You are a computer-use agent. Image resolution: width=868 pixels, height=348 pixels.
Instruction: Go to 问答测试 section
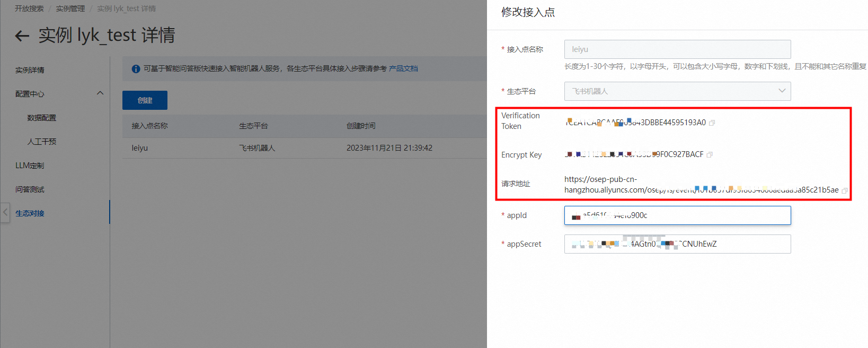tap(30, 189)
